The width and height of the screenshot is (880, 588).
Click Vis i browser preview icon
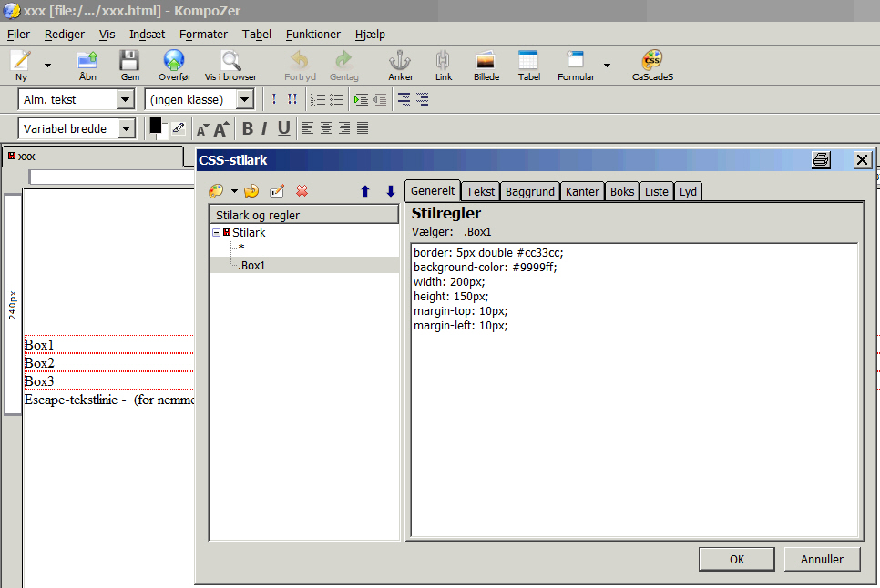click(x=230, y=62)
